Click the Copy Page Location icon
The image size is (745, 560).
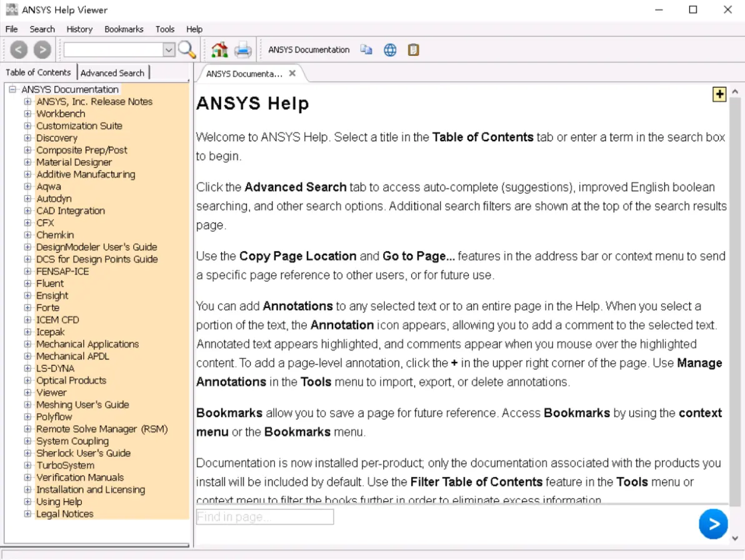pyautogui.click(x=366, y=49)
